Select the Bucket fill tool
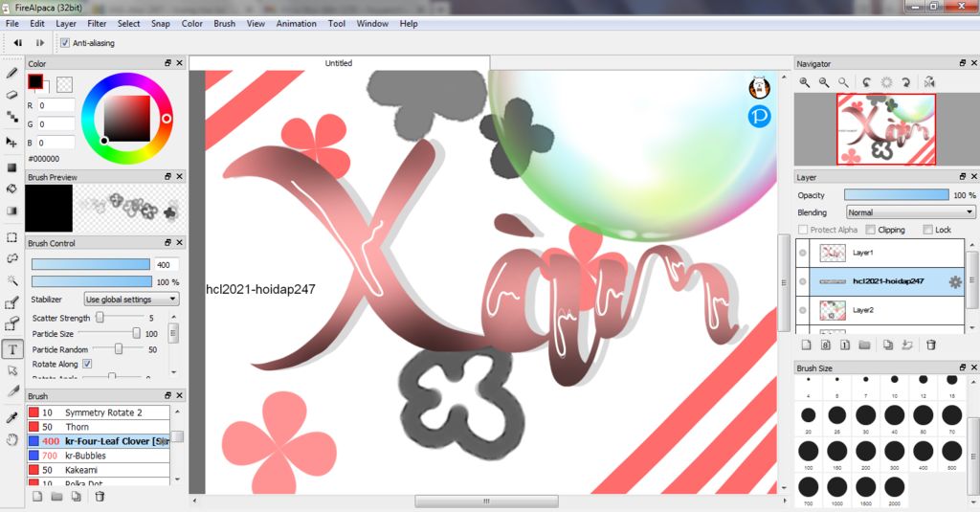 11,189
